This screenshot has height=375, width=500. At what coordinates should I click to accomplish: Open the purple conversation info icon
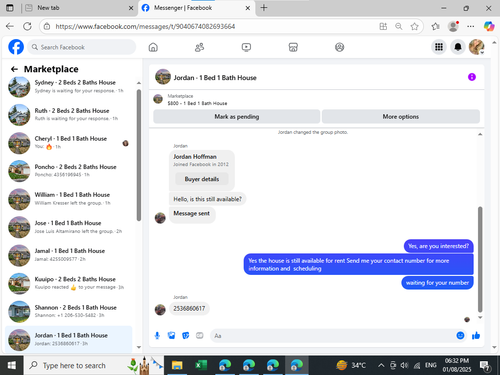(x=472, y=77)
